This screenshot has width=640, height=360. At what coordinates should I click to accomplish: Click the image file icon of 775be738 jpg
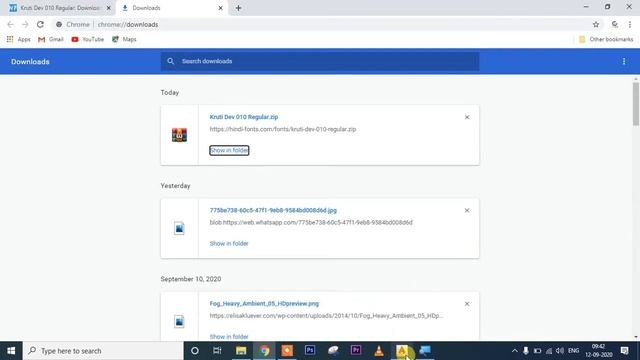(x=179, y=228)
